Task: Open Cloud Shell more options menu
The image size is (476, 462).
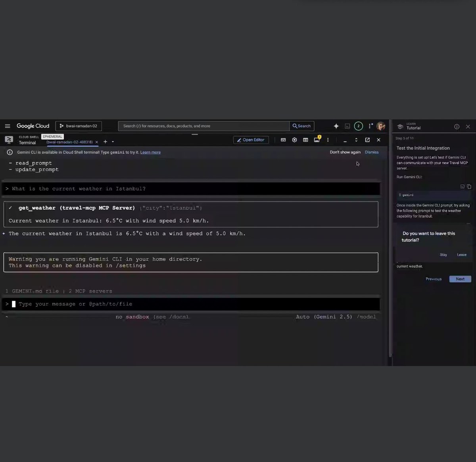Action: click(x=328, y=140)
